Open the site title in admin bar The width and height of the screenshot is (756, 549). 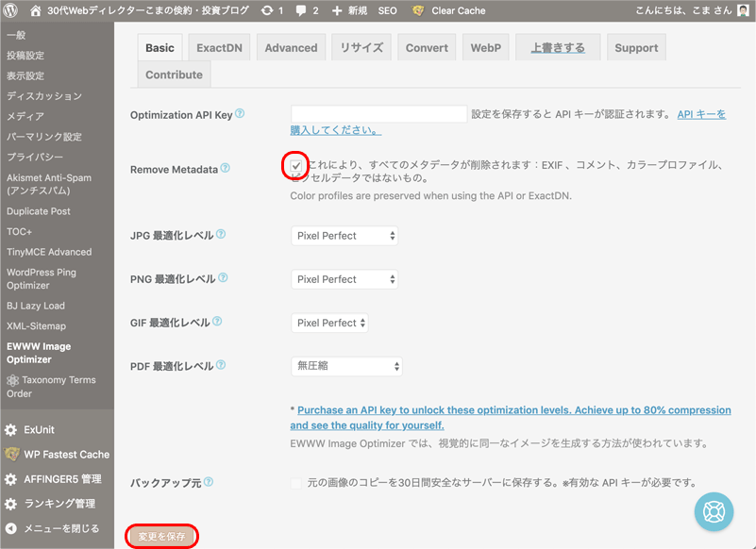coord(148,10)
